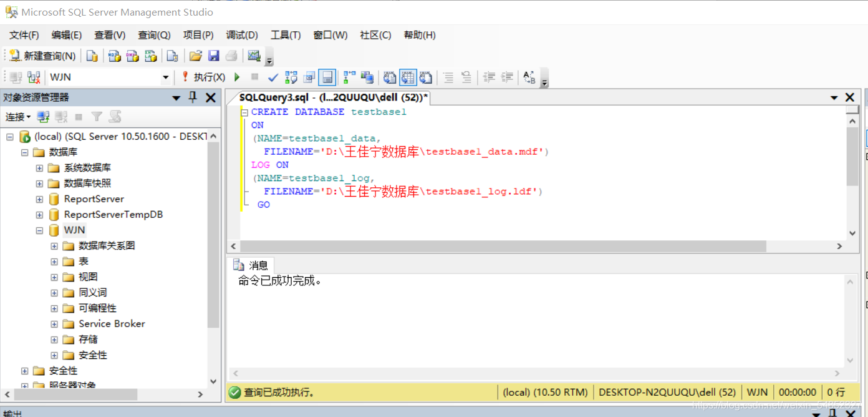
Task: Click the Object Explorer Disconnect icon
Action: pyautogui.click(x=61, y=117)
